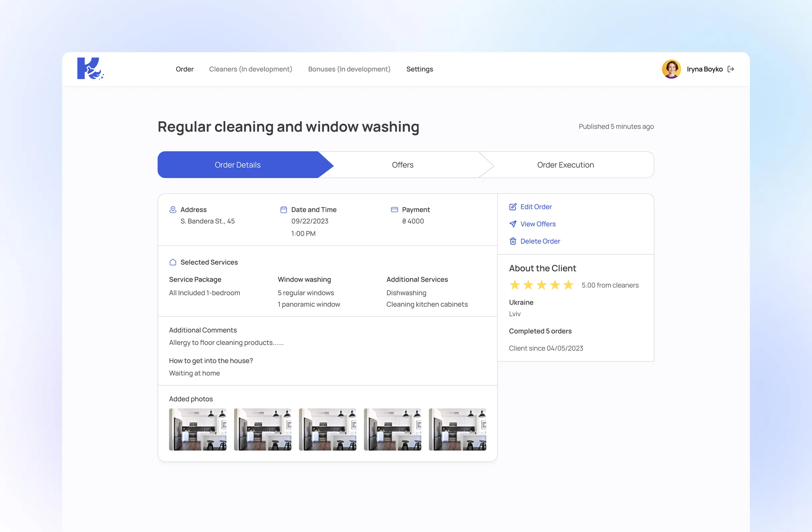
Task: Select the Order Details step tab
Action: pos(238,165)
